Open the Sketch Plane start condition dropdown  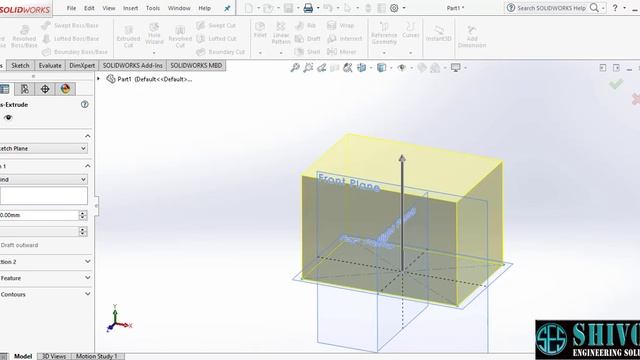pos(44,149)
